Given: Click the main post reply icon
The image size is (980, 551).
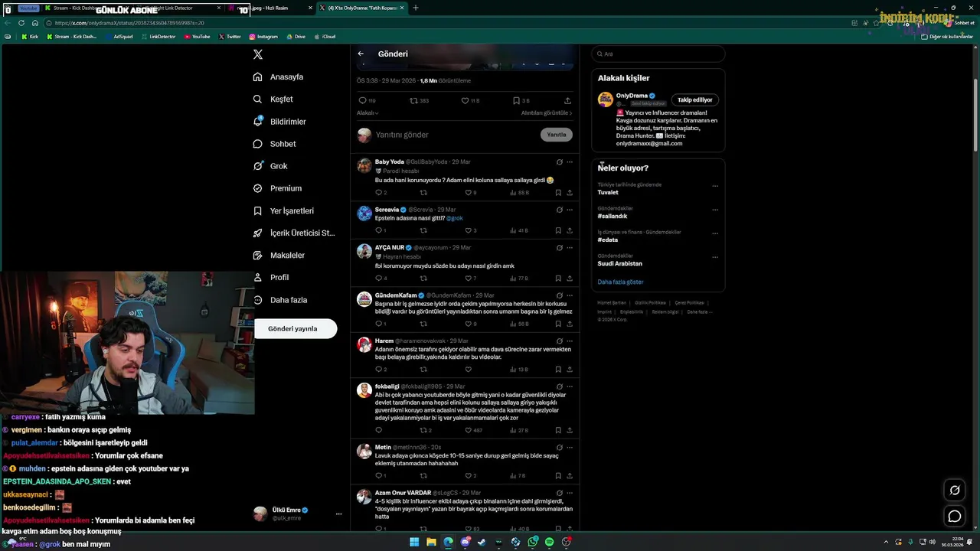Looking at the screenshot, I should [x=362, y=100].
